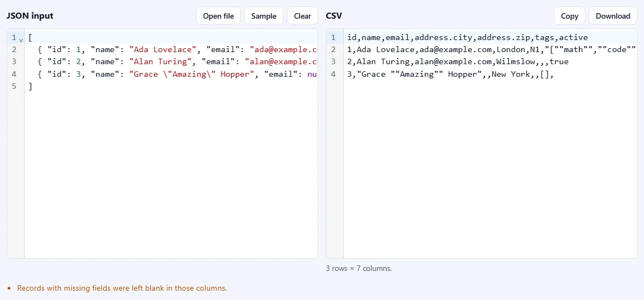Click the opening bracket on JSON line 1
Image resolution: width=644 pixels, height=300 pixels.
pyautogui.click(x=31, y=37)
